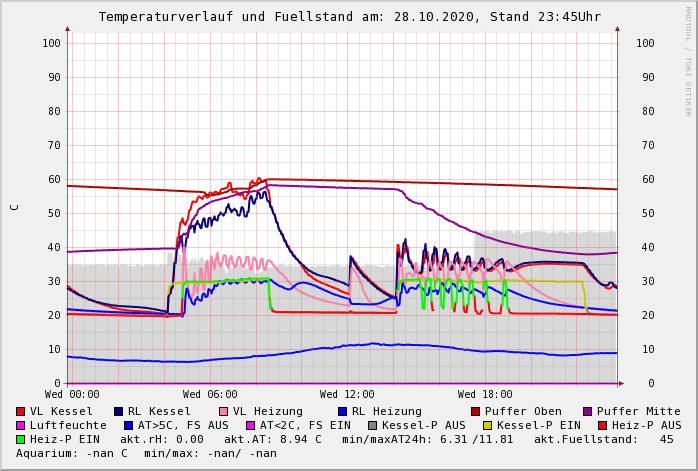This screenshot has width=698, height=471.
Task: Click the Aquarium temperature readout line
Action: 146,454
